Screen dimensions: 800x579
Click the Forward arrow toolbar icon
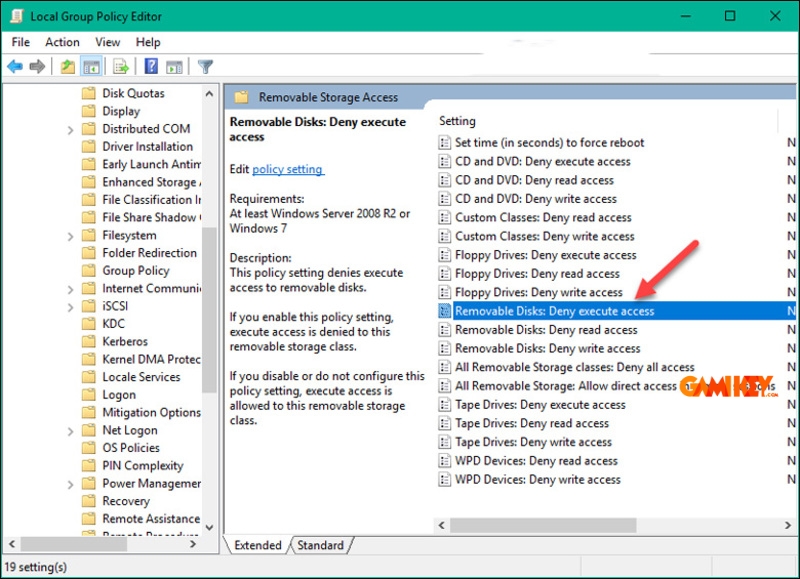[x=37, y=66]
